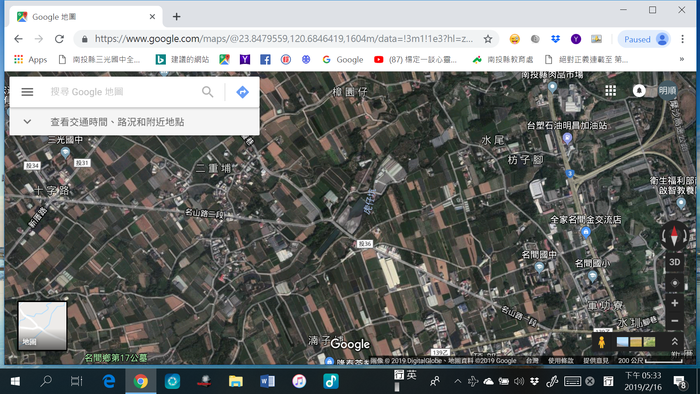The height and width of the screenshot is (394, 700).
Task: Click the 下午 05:33 taskbar clock
Action: [643, 382]
